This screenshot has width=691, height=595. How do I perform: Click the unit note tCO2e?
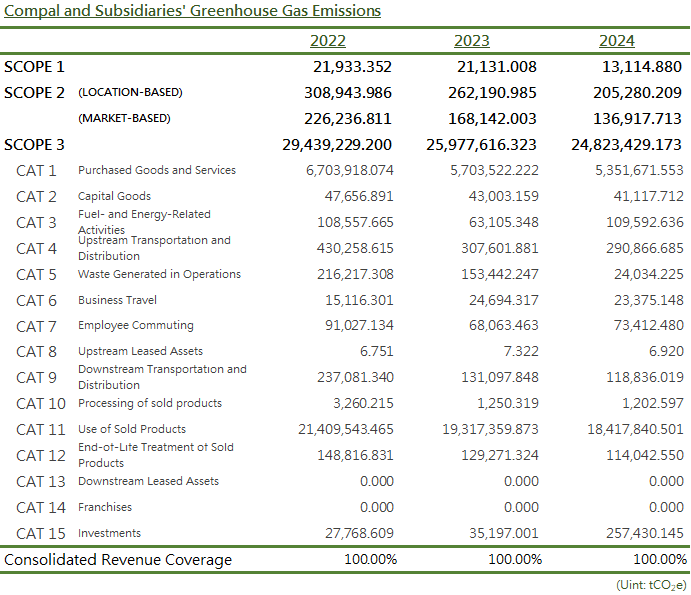pos(651,586)
